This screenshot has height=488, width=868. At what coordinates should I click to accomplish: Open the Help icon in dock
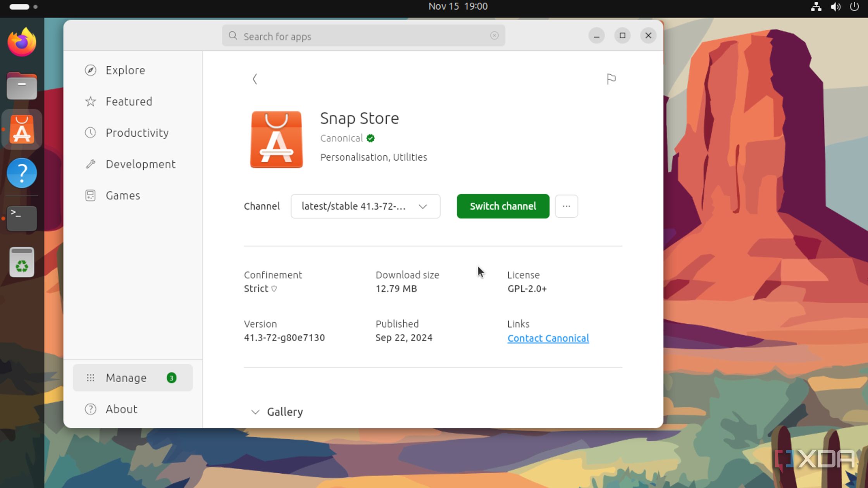point(22,173)
